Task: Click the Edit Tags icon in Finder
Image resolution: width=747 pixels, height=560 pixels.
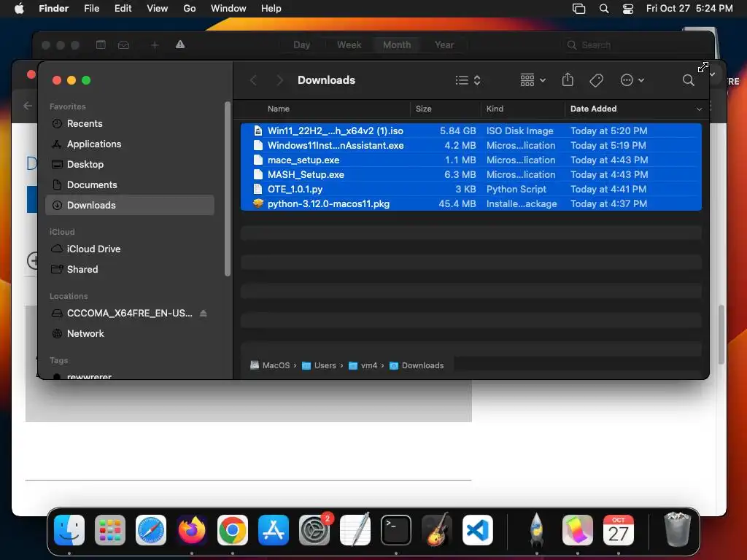Action: (596, 80)
